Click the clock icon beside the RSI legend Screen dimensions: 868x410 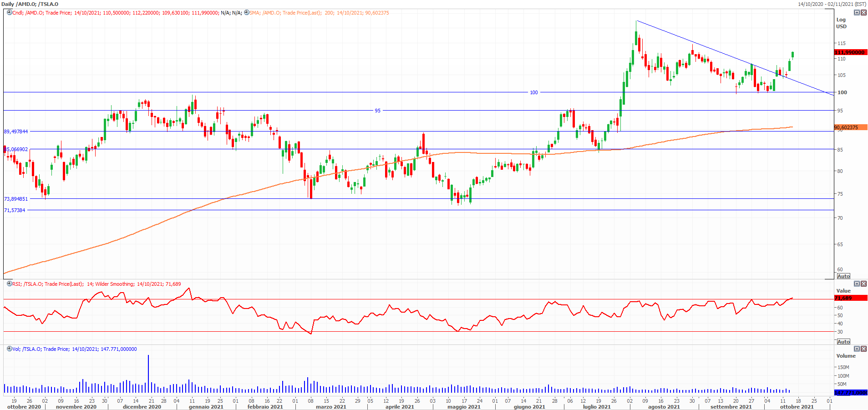(x=9, y=284)
